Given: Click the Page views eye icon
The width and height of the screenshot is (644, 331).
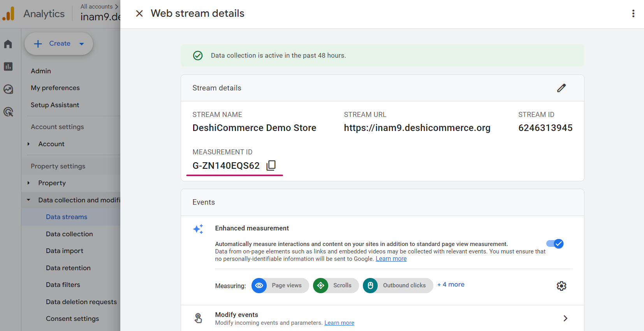Looking at the screenshot, I should (259, 286).
